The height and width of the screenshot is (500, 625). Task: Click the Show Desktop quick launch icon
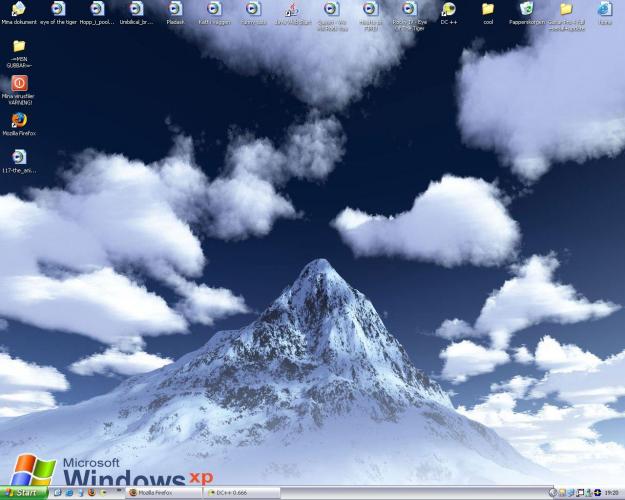[x=57, y=493]
